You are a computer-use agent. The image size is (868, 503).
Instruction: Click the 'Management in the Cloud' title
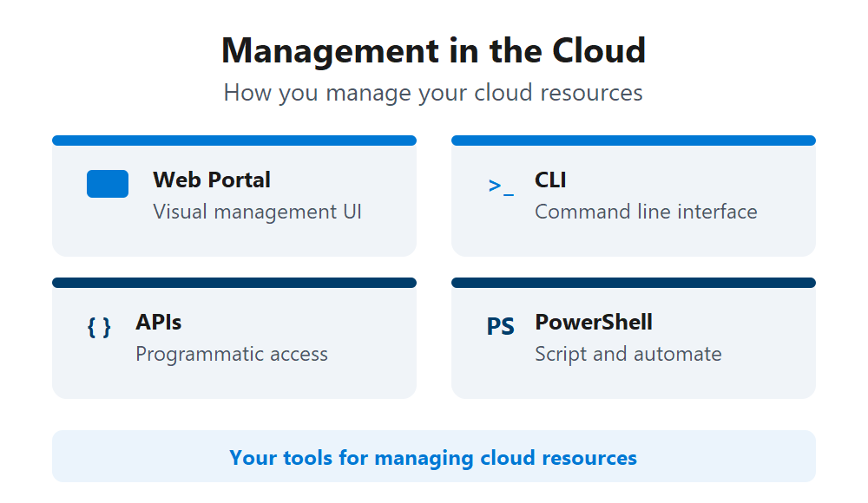tap(434, 51)
